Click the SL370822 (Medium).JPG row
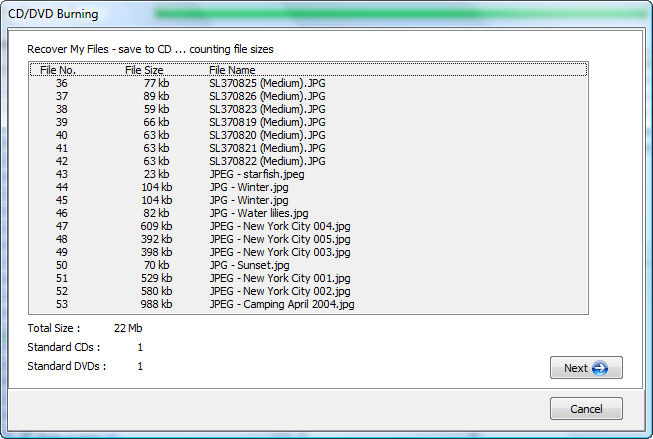This screenshot has width=653, height=439. pyautogui.click(x=267, y=161)
